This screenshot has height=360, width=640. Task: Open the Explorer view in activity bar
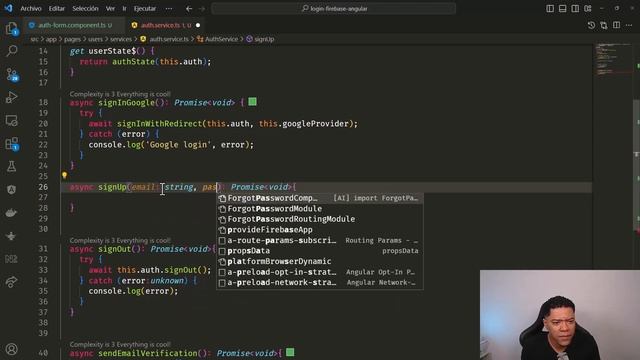point(11,28)
